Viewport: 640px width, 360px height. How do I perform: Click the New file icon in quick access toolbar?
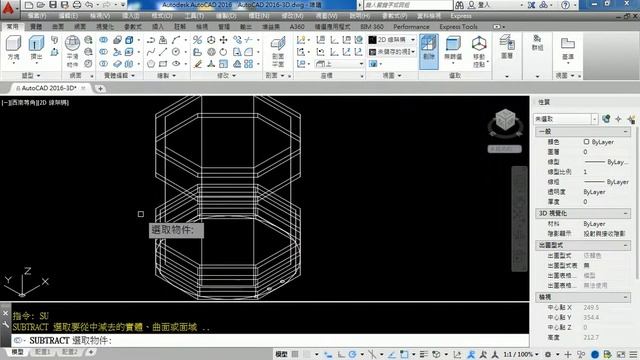point(29,5)
